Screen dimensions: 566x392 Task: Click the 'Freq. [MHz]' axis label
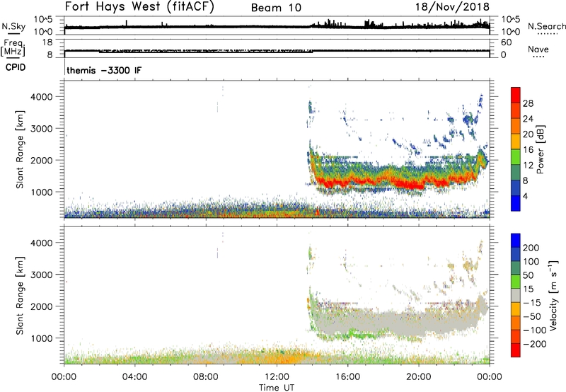(13, 47)
